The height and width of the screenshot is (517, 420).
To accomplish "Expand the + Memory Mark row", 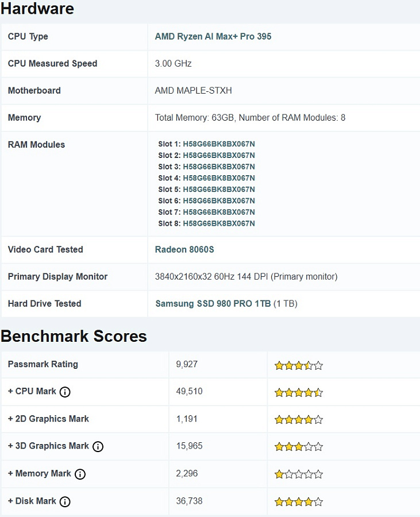I will pyautogui.click(x=40, y=473).
